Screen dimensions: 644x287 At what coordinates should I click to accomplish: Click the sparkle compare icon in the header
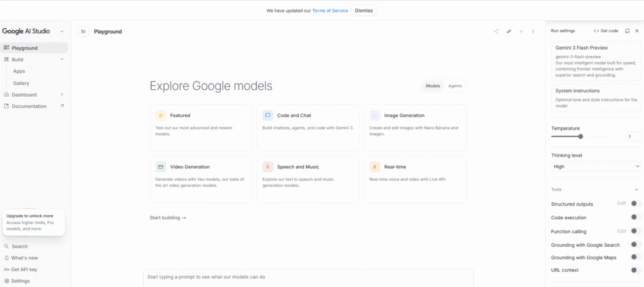[509, 31]
